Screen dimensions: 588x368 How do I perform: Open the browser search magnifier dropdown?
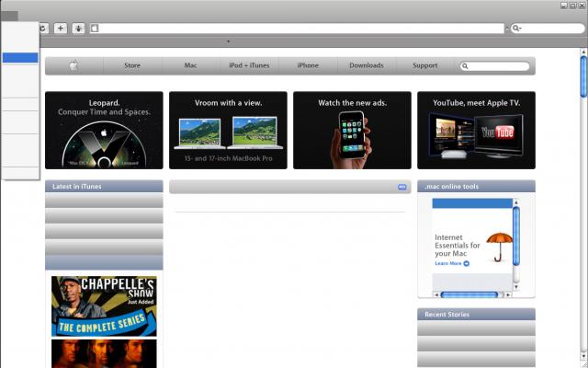(x=517, y=29)
